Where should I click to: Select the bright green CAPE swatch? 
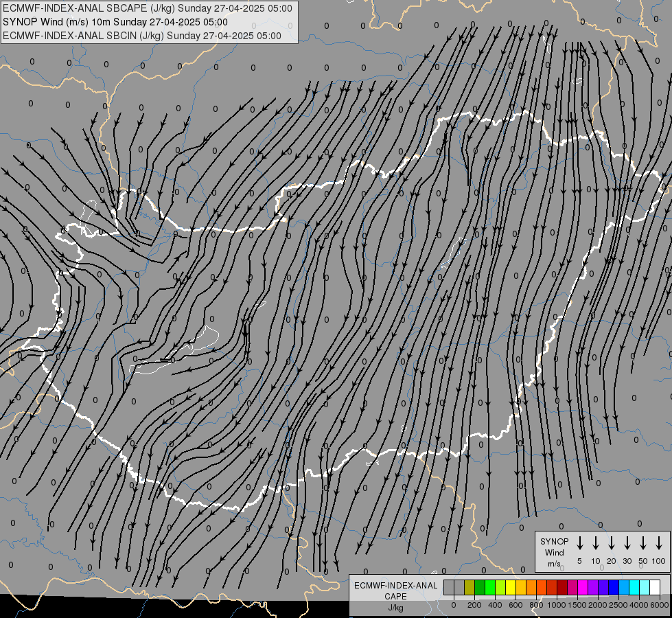[490, 587]
